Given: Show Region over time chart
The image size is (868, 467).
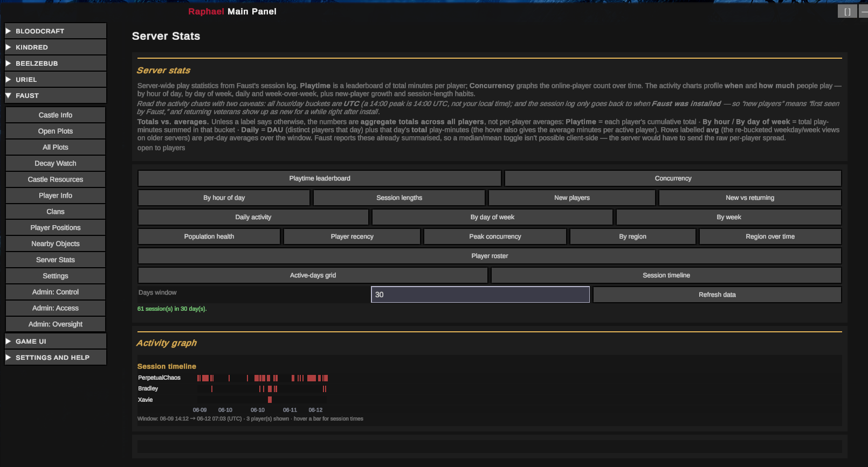Looking at the screenshot, I should point(770,236).
